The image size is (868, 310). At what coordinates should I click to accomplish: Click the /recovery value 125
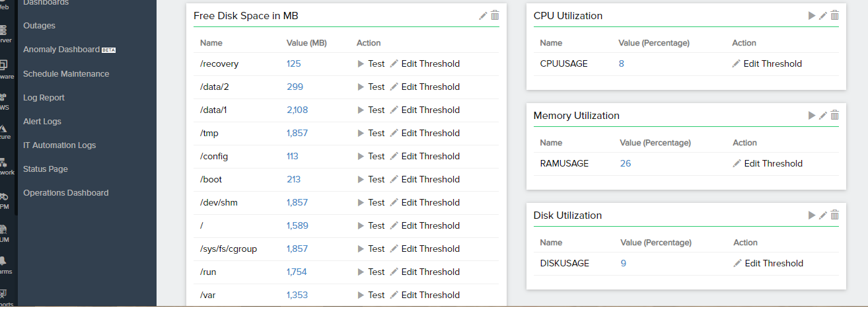294,64
